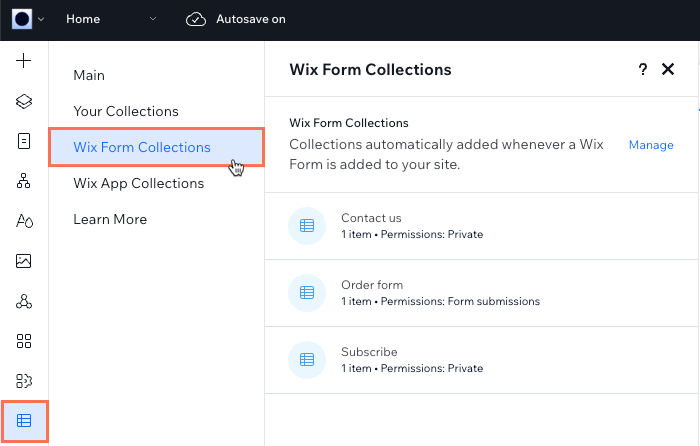Open the Media image icon

(24, 261)
